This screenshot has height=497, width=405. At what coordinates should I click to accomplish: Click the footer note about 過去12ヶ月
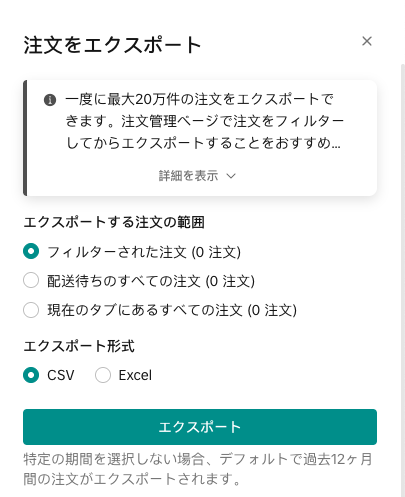pyautogui.click(x=198, y=469)
